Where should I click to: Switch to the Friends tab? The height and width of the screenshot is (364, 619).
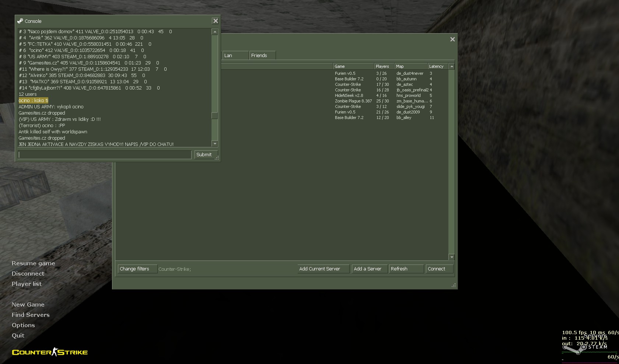262,56
